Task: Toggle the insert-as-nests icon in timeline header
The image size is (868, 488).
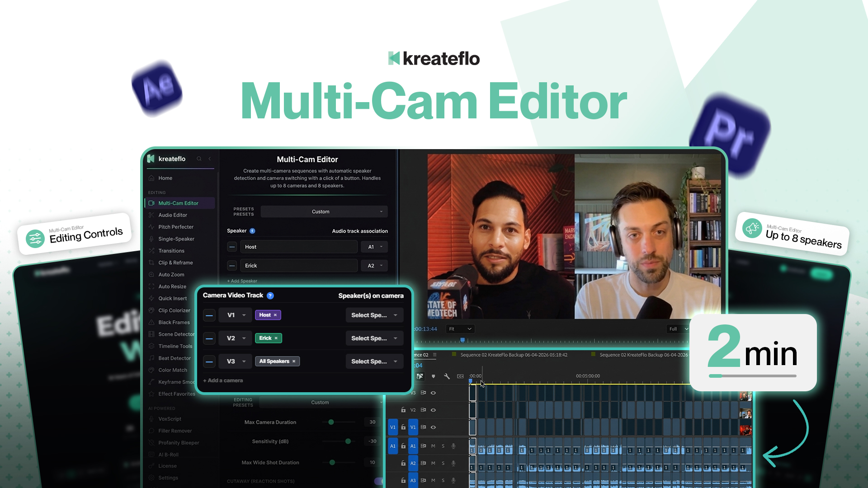Action: 420,376
